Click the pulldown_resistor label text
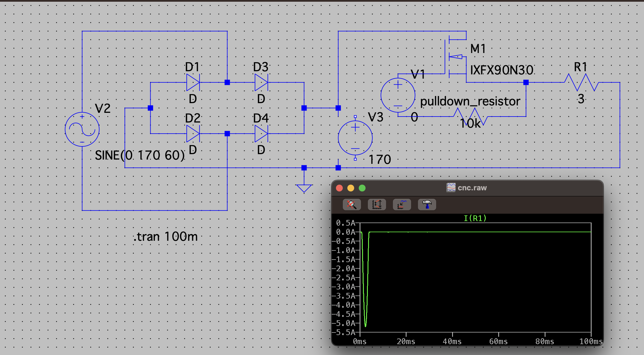Viewport: 644px width, 355px height. tap(470, 101)
